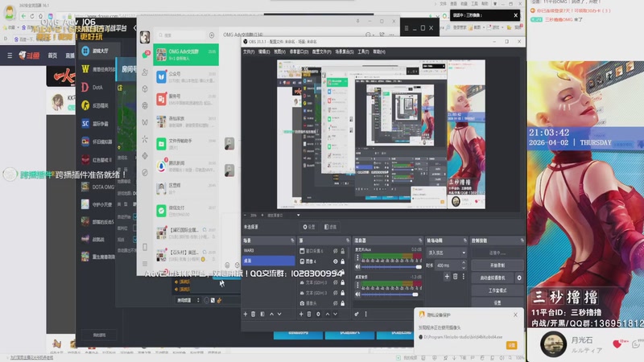
Task: Open 麦克风/Aux channel three-dot options menu
Action: (x=357, y=257)
